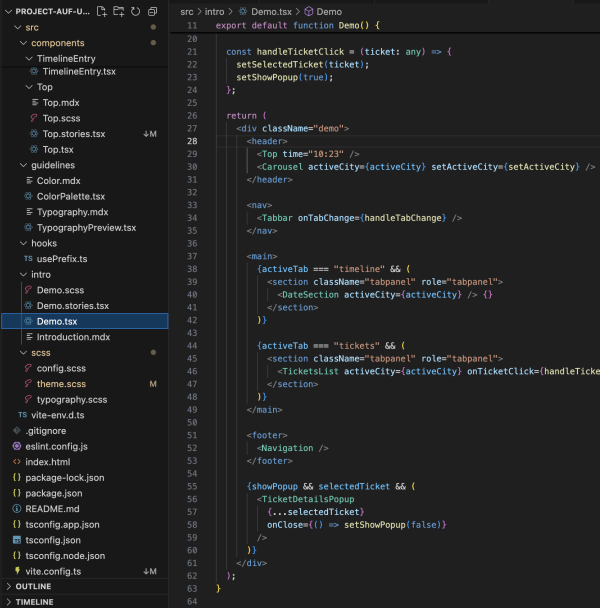The width and height of the screenshot is (600, 608).
Task: Click the M status badge next to theme.scss
Action: [x=153, y=384]
